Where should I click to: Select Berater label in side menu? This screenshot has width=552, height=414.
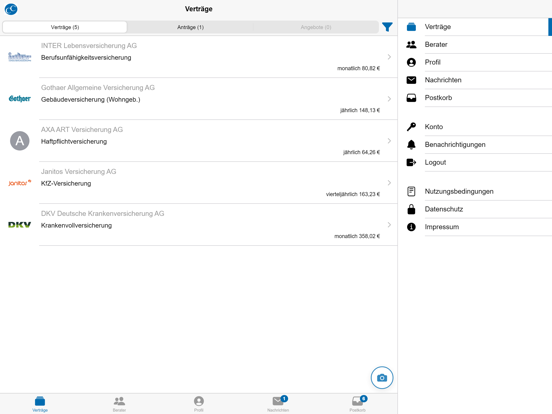tap(436, 45)
